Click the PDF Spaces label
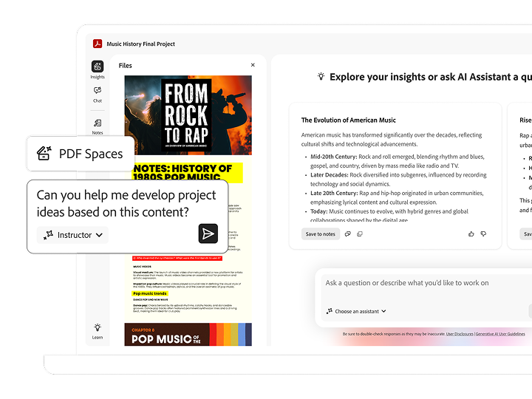Screen dimensions: 532x399 91,154
